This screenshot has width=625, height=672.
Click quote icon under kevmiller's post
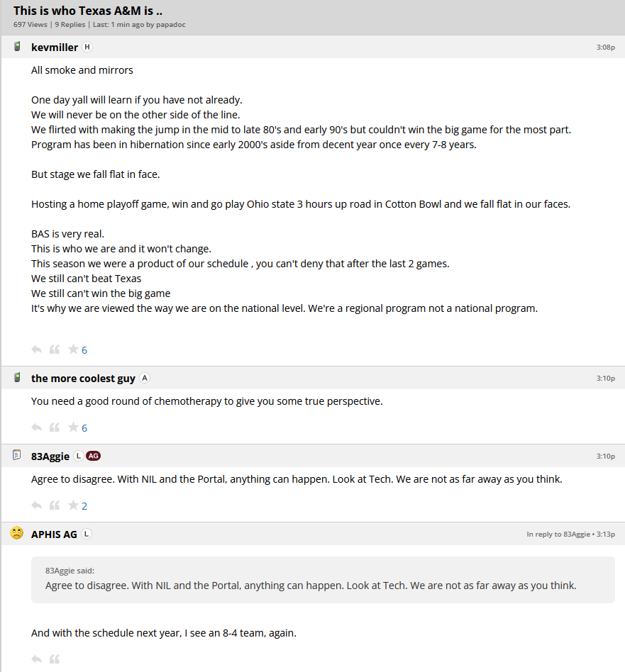coord(55,349)
